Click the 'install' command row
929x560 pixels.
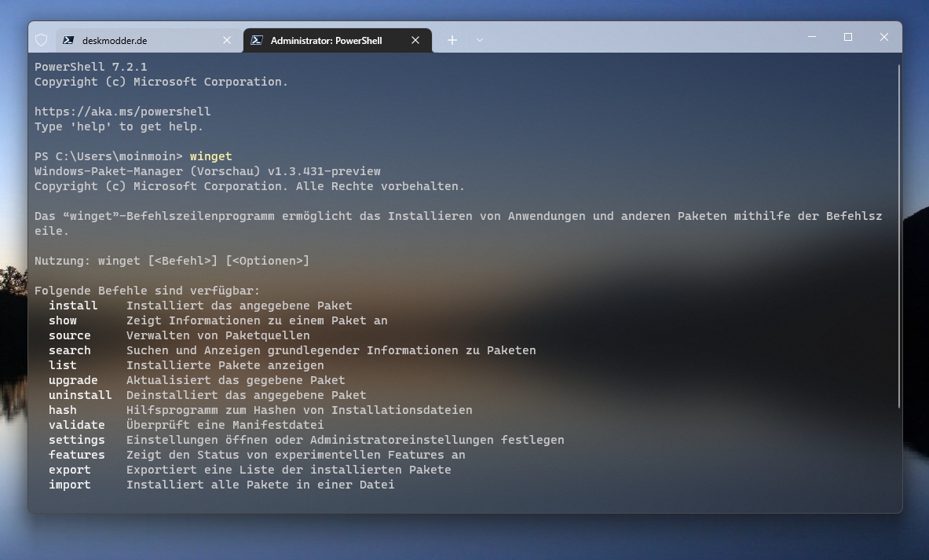click(x=200, y=306)
